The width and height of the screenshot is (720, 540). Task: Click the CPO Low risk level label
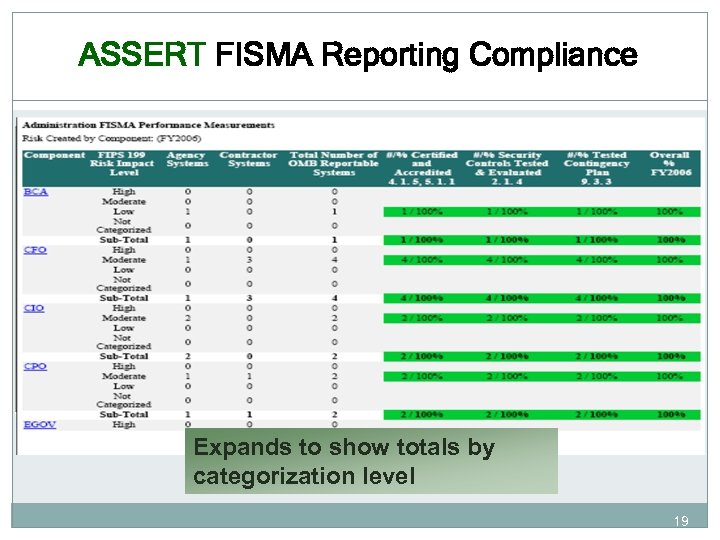click(124, 387)
